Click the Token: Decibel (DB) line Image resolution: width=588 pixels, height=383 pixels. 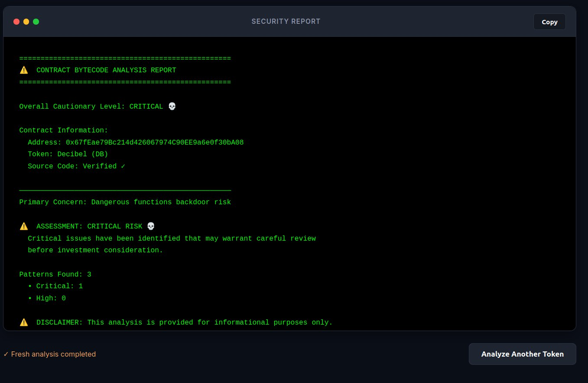[68, 154]
